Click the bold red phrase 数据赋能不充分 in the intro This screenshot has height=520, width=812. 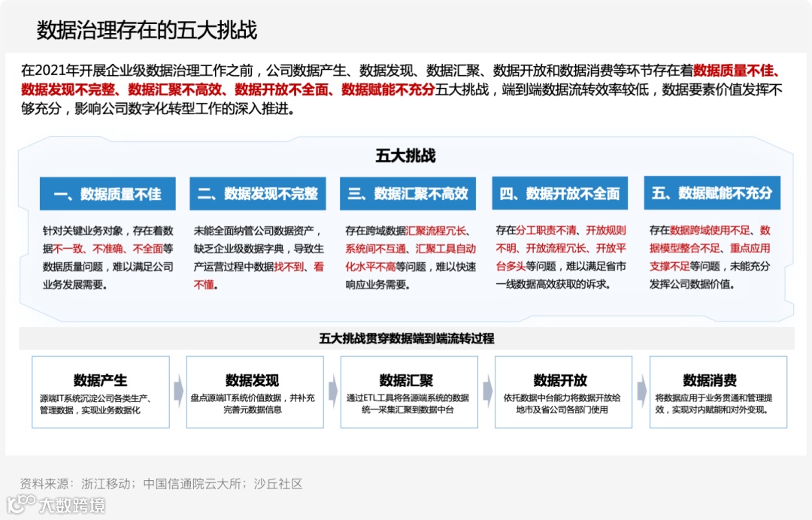(388, 89)
